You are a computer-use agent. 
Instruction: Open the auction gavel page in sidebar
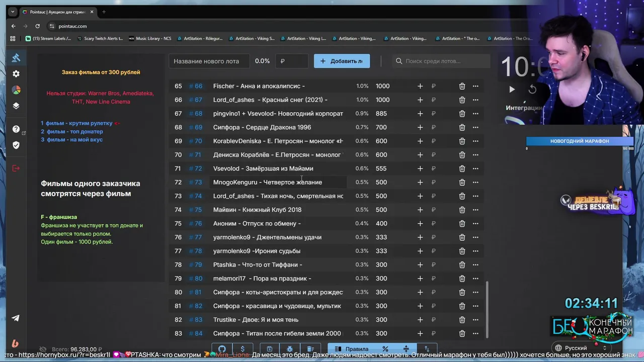point(16,58)
